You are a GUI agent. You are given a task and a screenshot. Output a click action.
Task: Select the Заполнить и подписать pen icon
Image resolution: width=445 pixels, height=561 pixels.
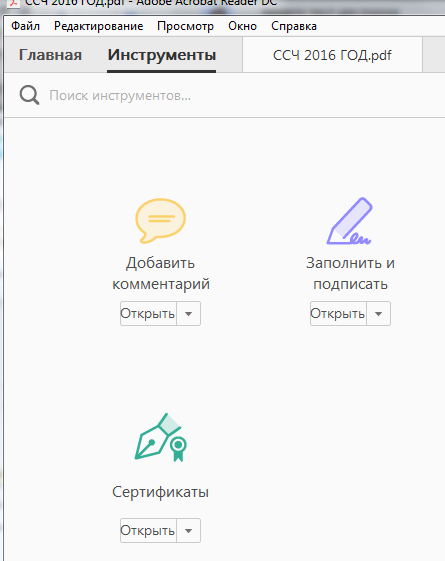349,221
